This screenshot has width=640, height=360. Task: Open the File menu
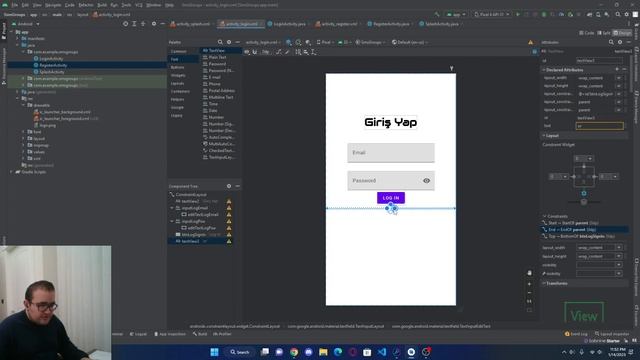(15, 5)
